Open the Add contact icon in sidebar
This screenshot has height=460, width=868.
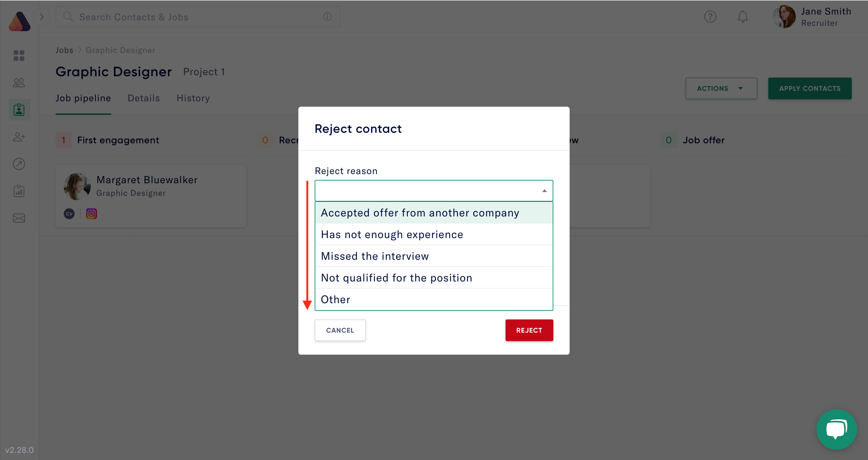pos(19,137)
